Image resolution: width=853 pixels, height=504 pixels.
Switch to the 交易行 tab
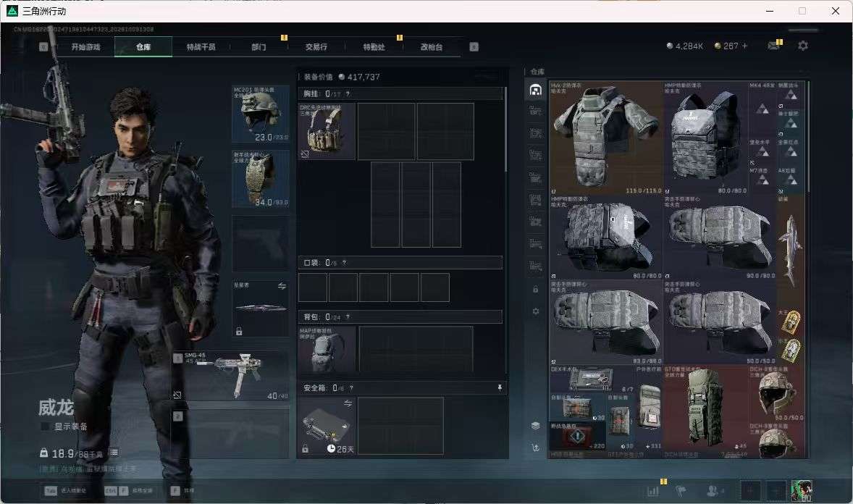tap(316, 47)
